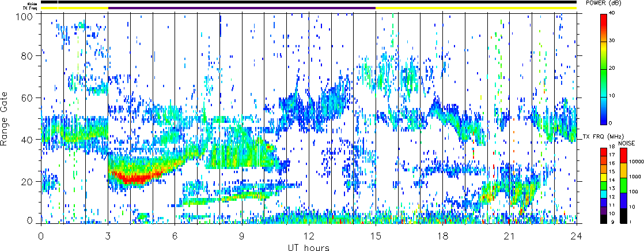
Task: Click the 6 tick label on the UT hours axis
Action: click(x=175, y=237)
